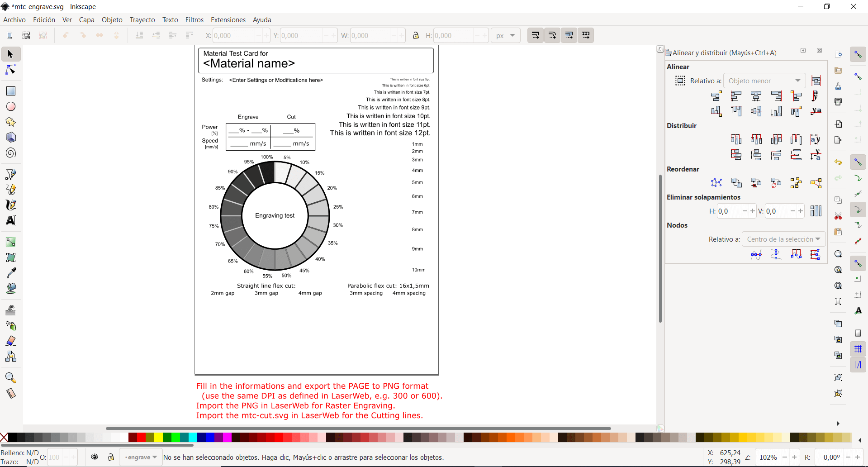This screenshot has width=868, height=467.
Task: Select the Measure ruler tool
Action: click(x=11, y=393)
